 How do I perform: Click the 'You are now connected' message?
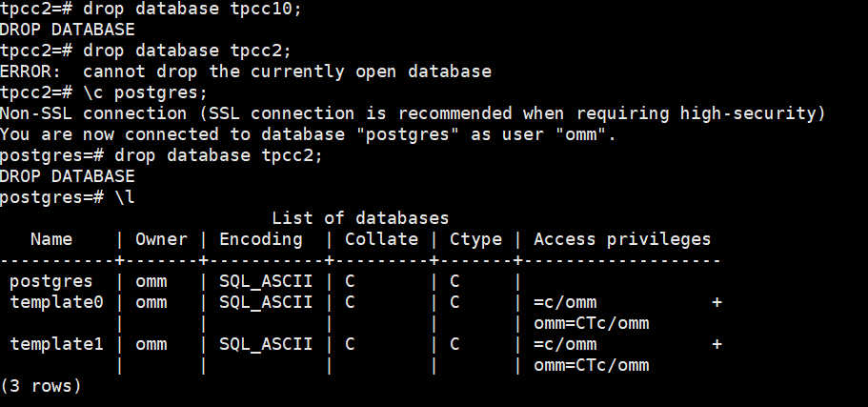click(x=308, y=134)
